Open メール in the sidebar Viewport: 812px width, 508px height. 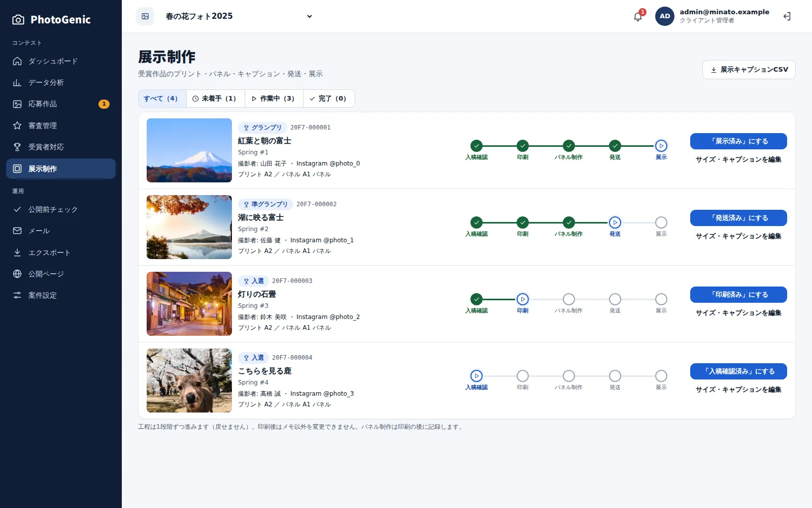click(61, 231)
